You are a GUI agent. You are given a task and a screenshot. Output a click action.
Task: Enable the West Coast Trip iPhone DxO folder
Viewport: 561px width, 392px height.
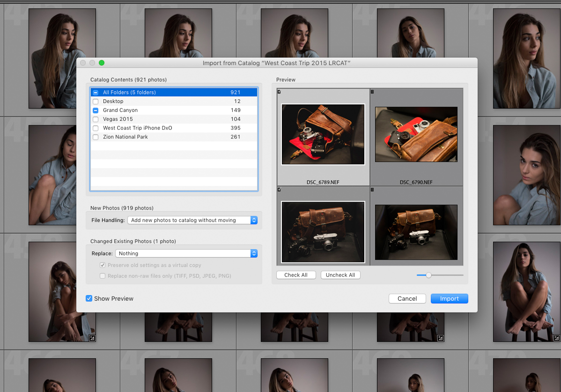click(x=95, y=128)
